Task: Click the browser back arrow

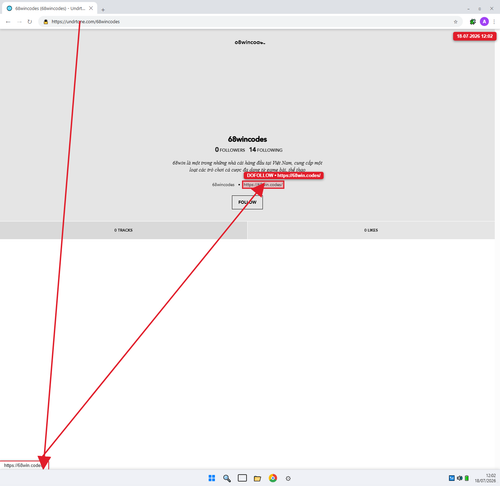Action: point(8,22)
